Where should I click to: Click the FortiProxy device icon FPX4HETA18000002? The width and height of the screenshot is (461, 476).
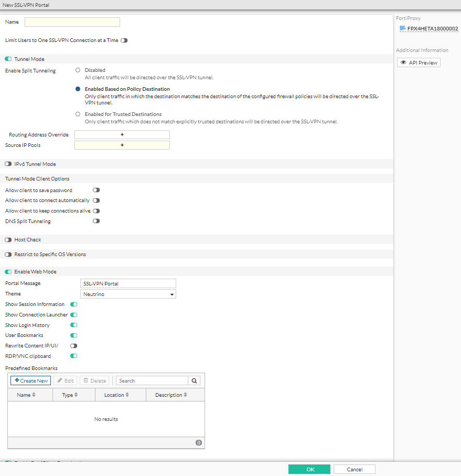click(x=402, y=28)
